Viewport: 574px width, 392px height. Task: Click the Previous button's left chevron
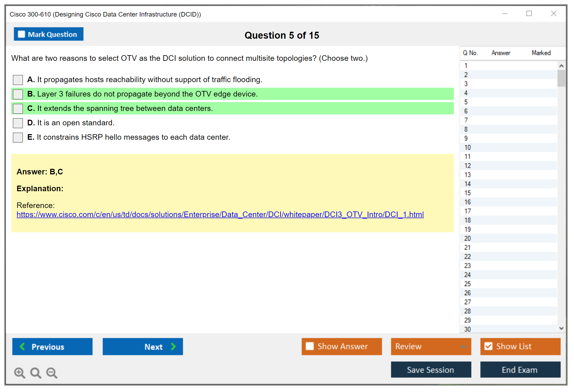(x=23, y=346)
